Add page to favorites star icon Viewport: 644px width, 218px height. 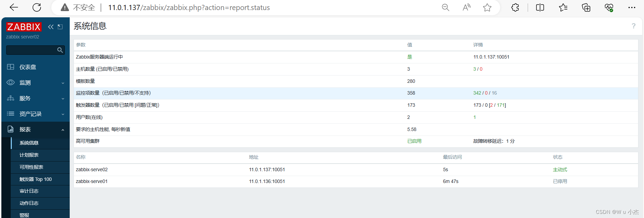pos(487,8)
